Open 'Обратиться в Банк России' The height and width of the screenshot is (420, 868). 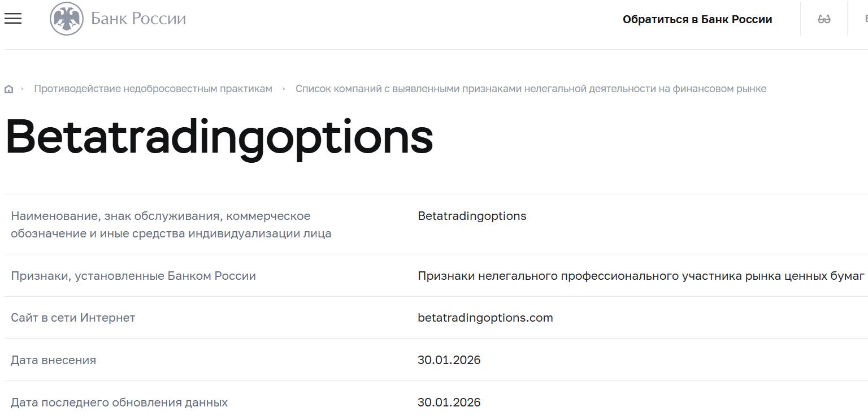pyautogui.click(x=697, y=19)
